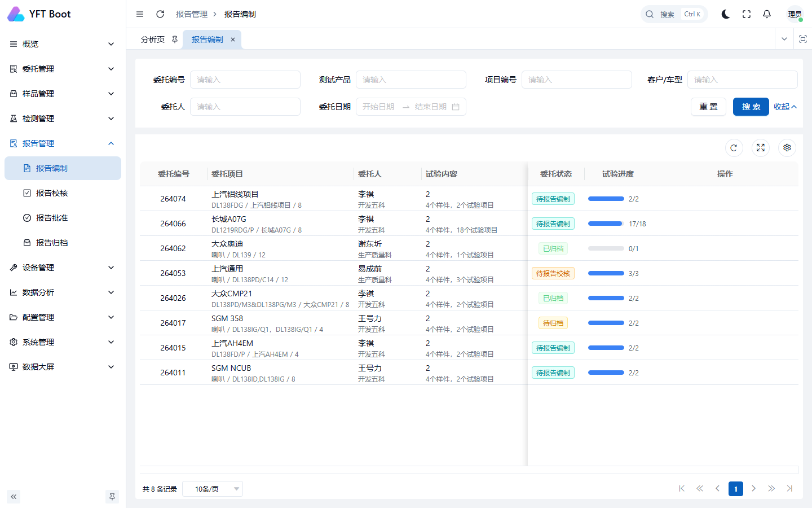The image size is (812, 508).
Task: Open global search box with Ctrl K
Action: [x=674, y=14]
